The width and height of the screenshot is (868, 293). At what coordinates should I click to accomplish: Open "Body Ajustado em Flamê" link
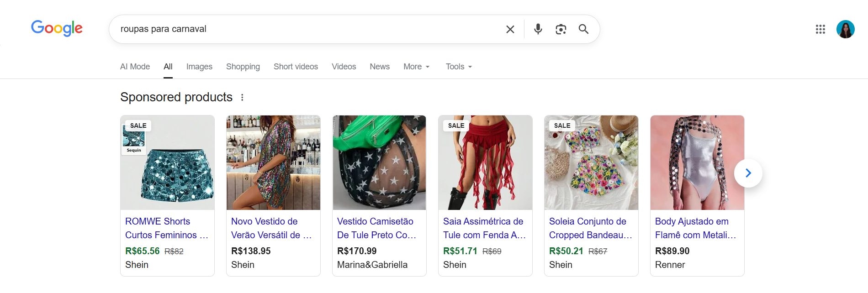click(696, 228)
